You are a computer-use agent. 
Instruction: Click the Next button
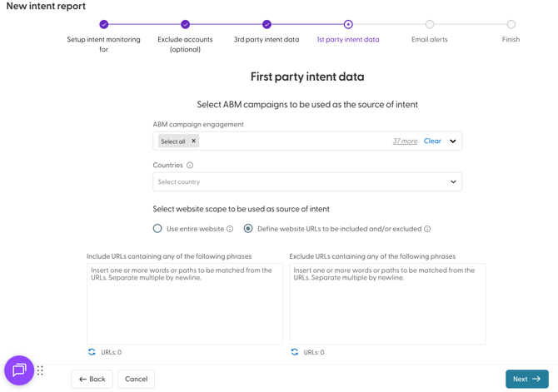tap(526, 379)
